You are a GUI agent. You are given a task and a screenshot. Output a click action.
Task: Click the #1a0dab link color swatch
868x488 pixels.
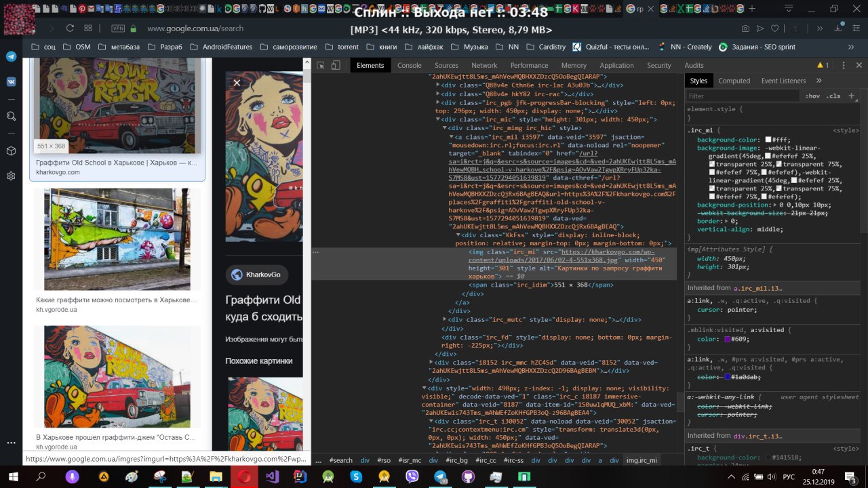(727, 377)
